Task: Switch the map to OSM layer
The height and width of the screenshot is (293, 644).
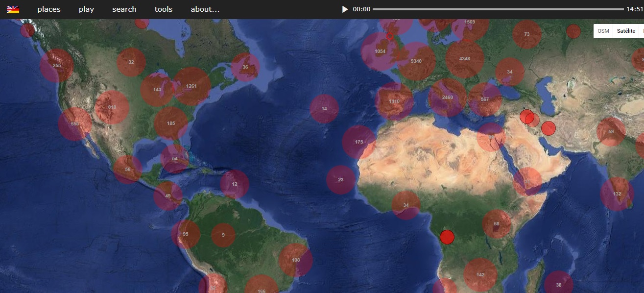Action: click(x=603, y=31)
